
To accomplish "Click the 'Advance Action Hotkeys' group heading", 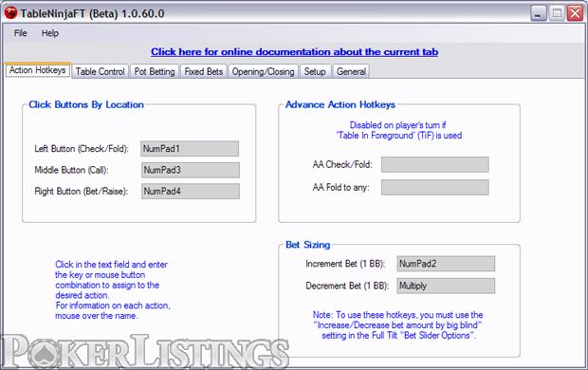I will pos(340,104).
